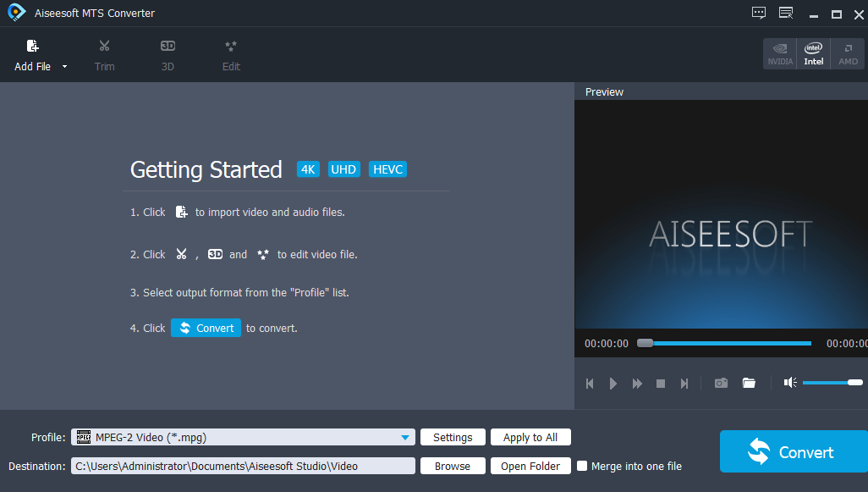Skip to next frame in preview

684,384
